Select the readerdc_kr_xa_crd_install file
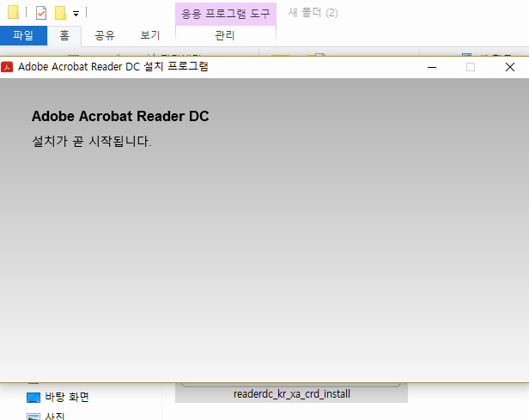 [291, 393]
